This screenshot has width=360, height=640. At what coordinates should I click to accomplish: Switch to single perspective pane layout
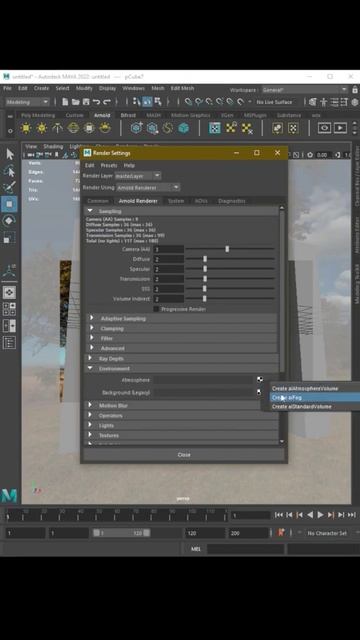click(x=9, y=292)
